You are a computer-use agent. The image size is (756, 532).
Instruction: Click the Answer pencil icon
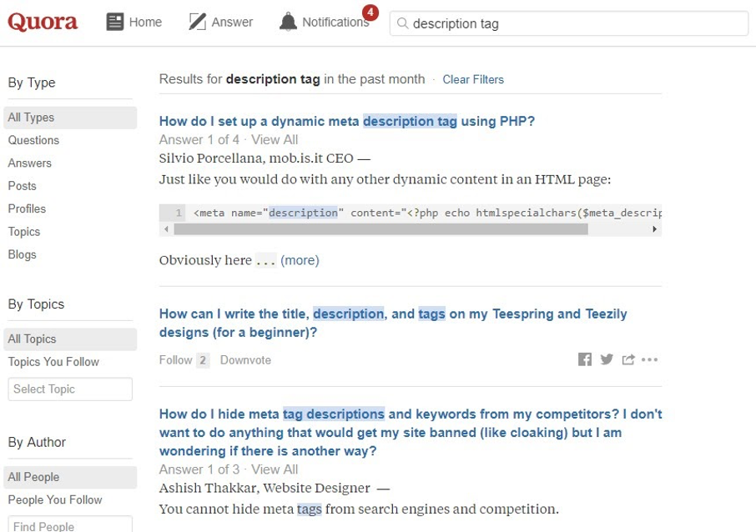(x=197, y=22)
